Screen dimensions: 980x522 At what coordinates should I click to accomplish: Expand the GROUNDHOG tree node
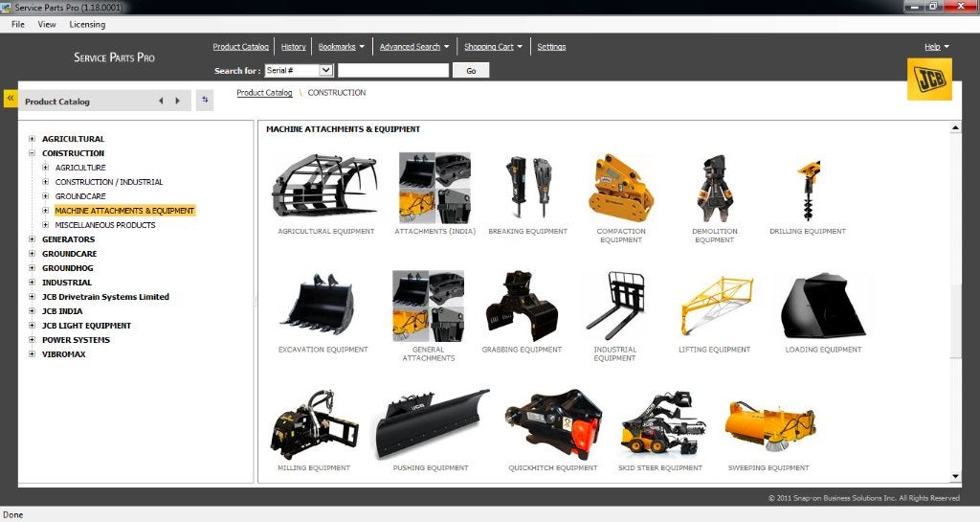click(x=32, y=268)
